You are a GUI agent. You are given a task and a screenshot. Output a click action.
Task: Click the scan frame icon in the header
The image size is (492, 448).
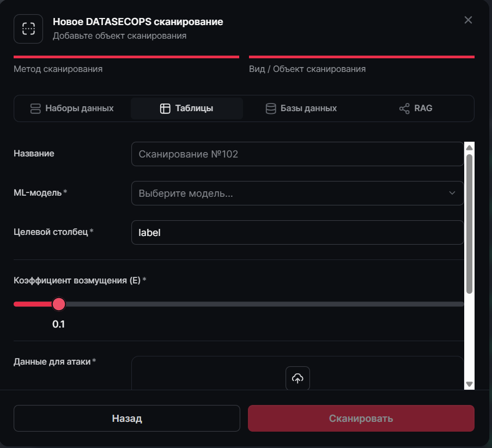(x=28, y=28)
